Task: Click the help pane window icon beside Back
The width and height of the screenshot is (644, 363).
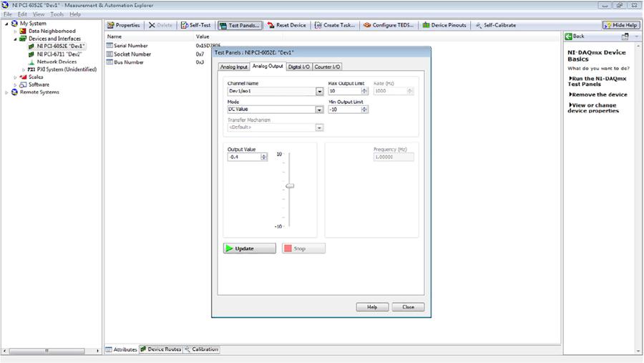Action: (625, 37)
